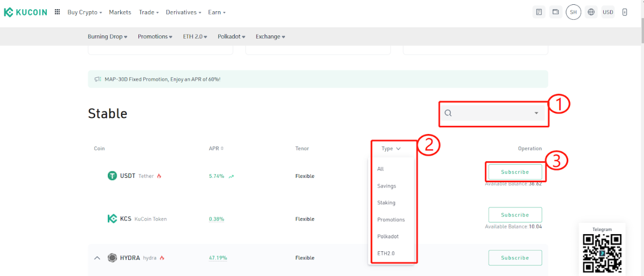This screenshot has height=276, width=644.
Task: Open the Trade dropdown menu
Action: [x=149, y=12]
